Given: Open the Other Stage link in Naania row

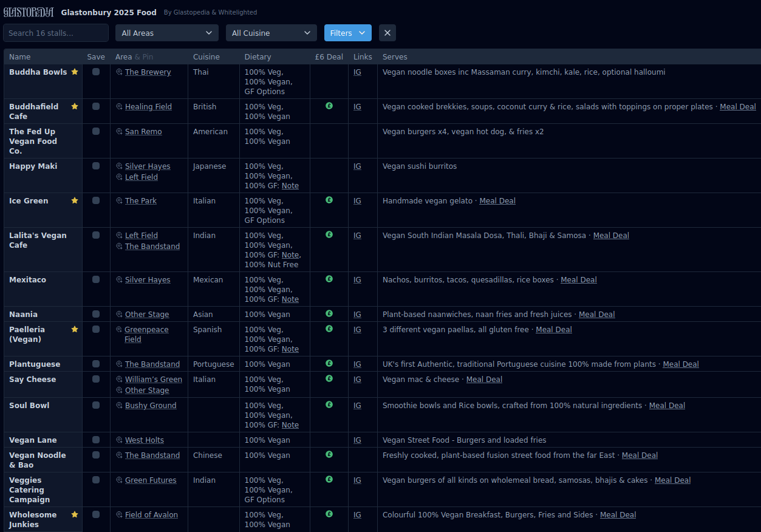Looking at the screenshot, I should pos(147,315).
